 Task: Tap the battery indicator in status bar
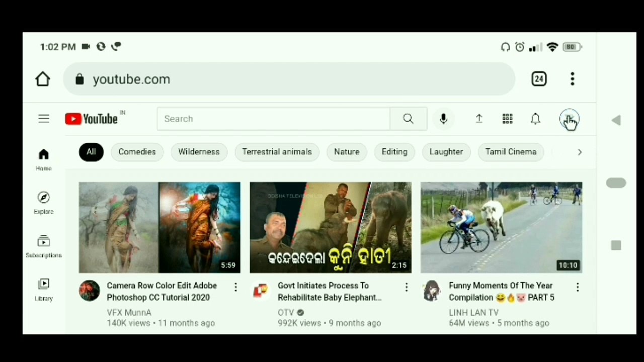click(x=573, y=47)
